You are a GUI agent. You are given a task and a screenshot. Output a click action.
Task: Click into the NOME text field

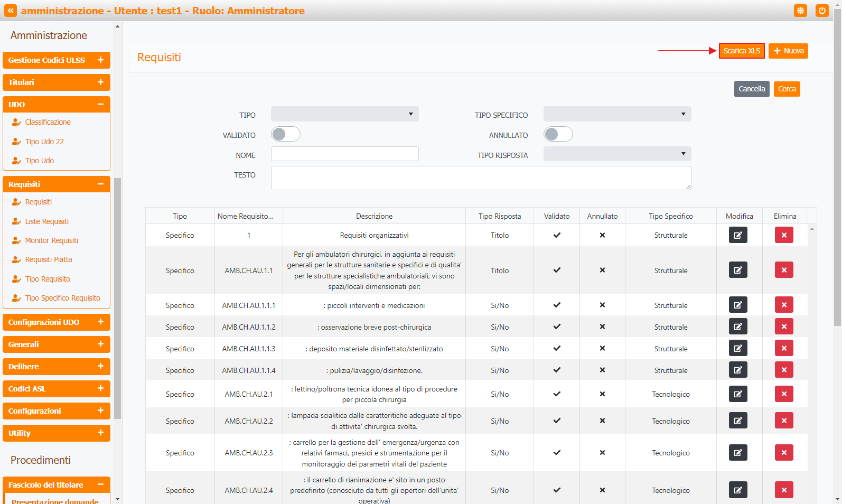tap(344, 154)
